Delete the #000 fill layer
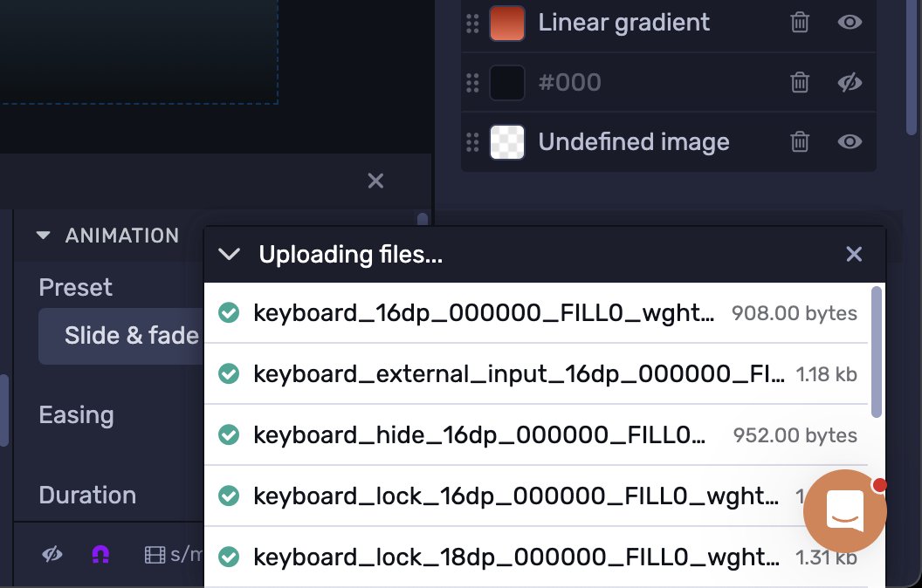Image resolution: width=922 pixels, height=588 pixels. click(x=800, y=82)
